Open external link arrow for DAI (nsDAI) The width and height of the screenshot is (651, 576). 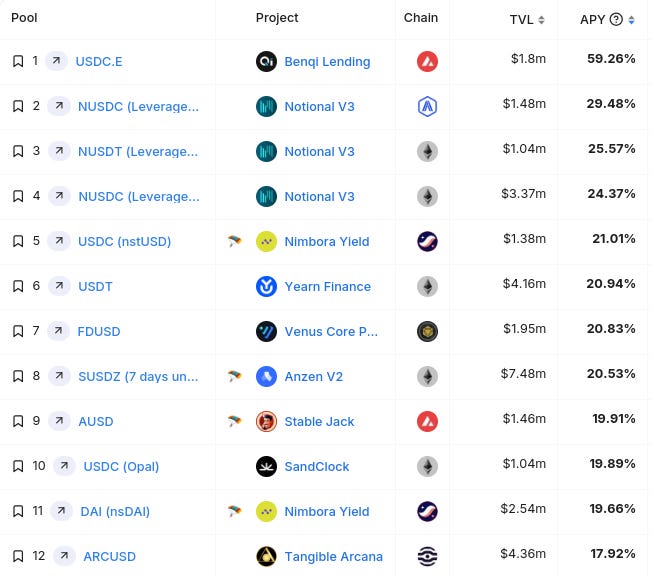[x=61, y=511]
